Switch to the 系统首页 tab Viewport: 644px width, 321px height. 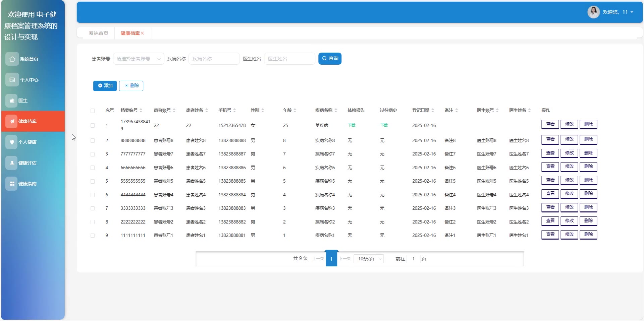(98, 33)
